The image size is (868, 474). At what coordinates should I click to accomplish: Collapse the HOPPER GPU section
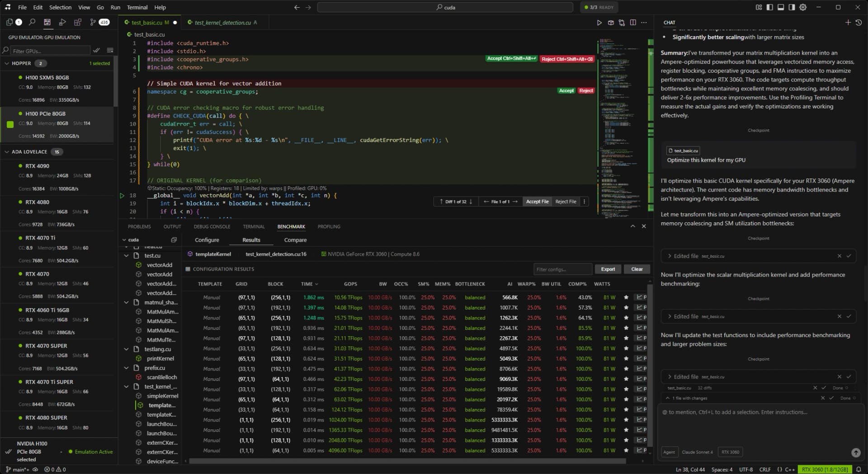tap(7, 63)
